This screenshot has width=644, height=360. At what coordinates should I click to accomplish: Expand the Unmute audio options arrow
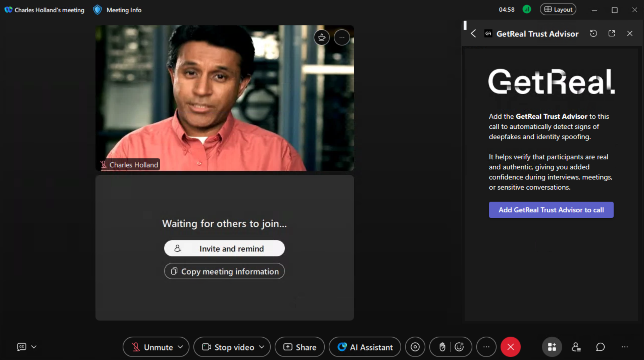point(180,347)
